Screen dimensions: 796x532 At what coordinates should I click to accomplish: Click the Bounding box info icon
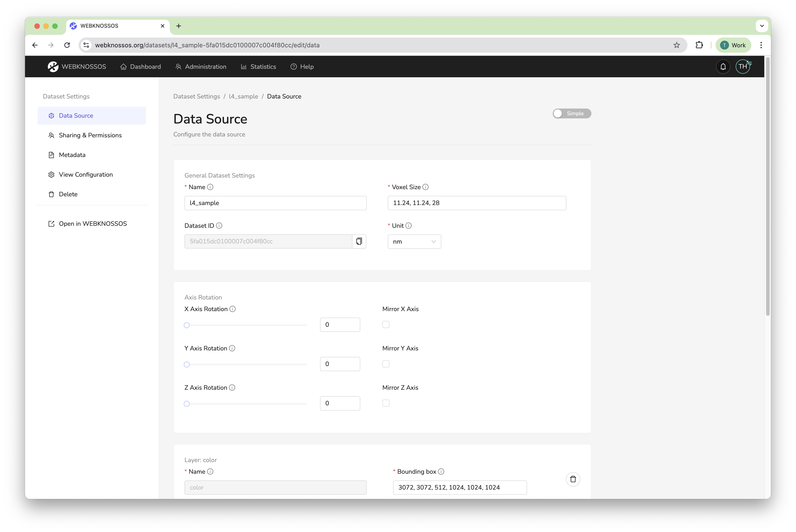[441, 471]
